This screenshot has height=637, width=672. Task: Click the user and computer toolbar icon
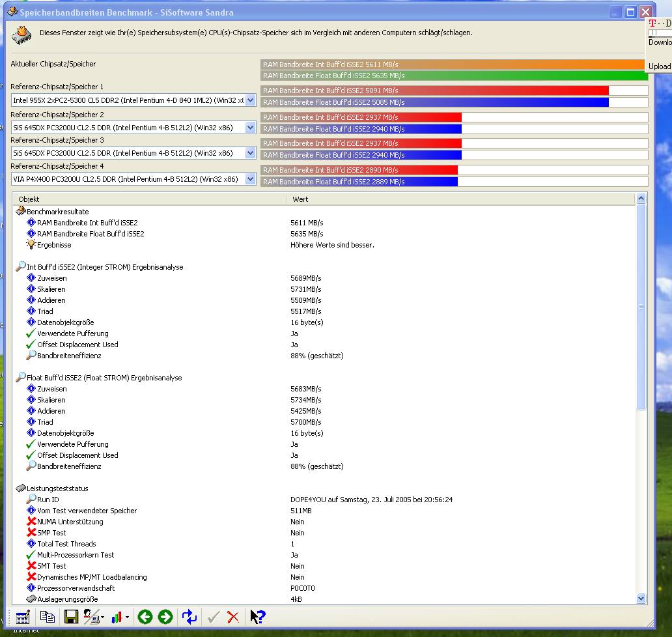91,617
